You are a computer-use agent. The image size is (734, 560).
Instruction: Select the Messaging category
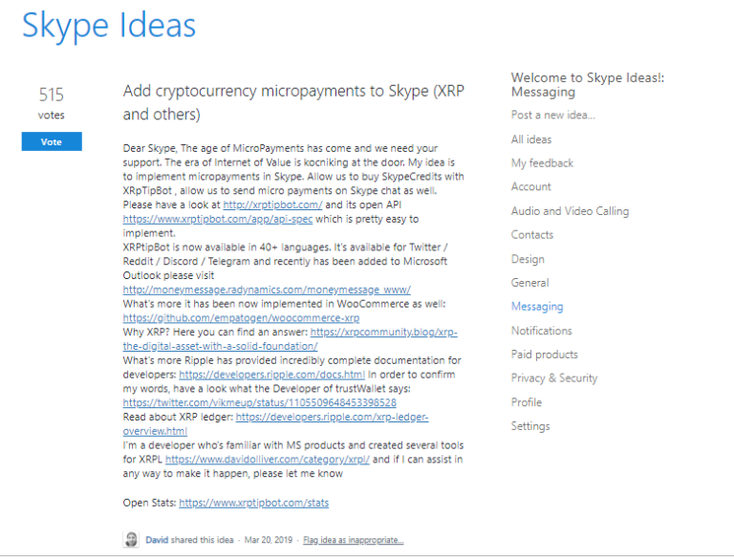coord(536,307)
